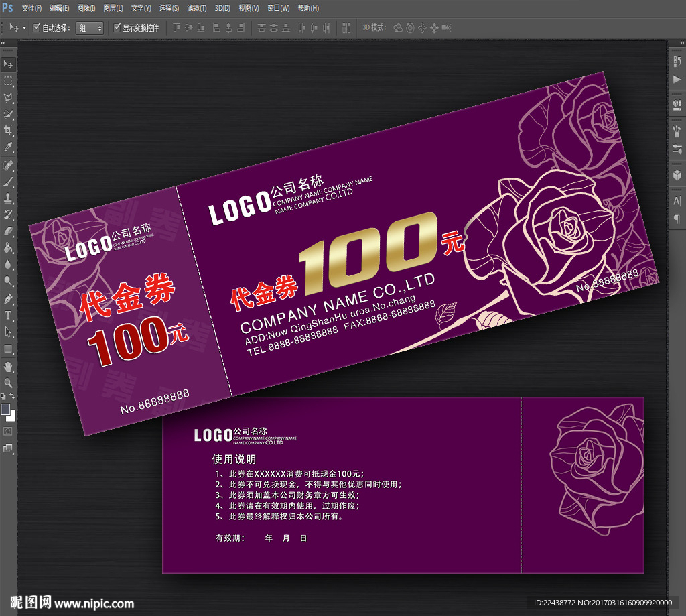Open the 图层(L) menu
The image size is (686, 616).
pyautogui.click(x=113, y=8)
